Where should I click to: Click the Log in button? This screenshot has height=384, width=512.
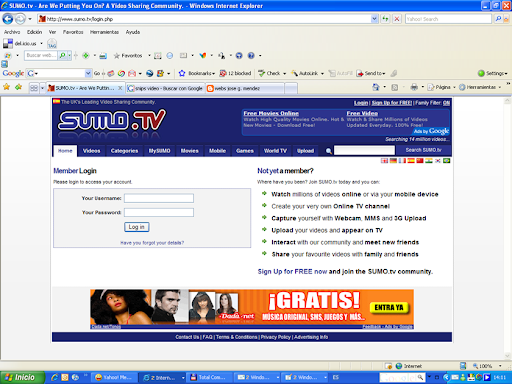pyautogui.click(x=137, y=227)
